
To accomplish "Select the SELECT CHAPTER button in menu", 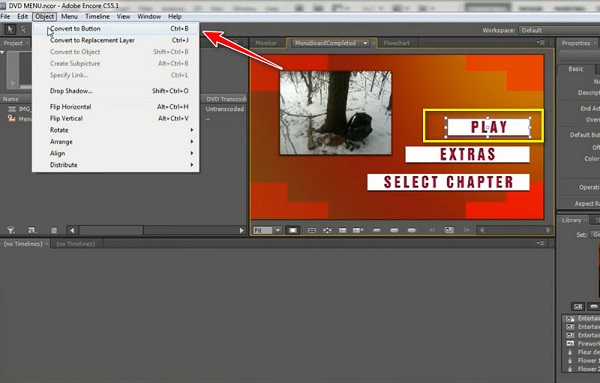I will (x=448, y=182).
